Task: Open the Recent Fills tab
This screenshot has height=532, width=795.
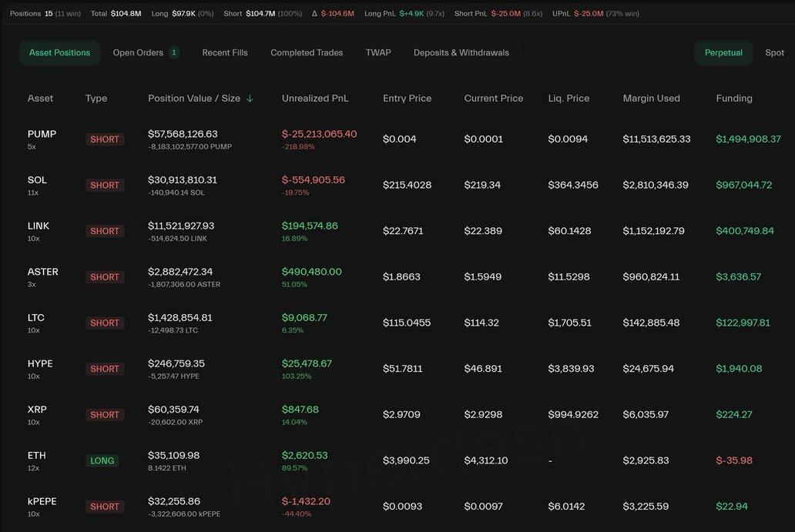Action: tap(225, 52)
